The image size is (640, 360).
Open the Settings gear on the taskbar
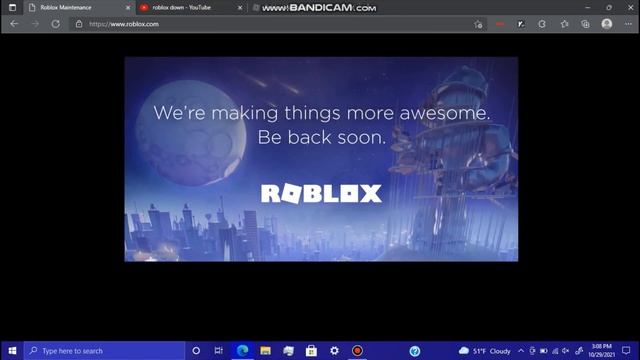pos(334,351)
